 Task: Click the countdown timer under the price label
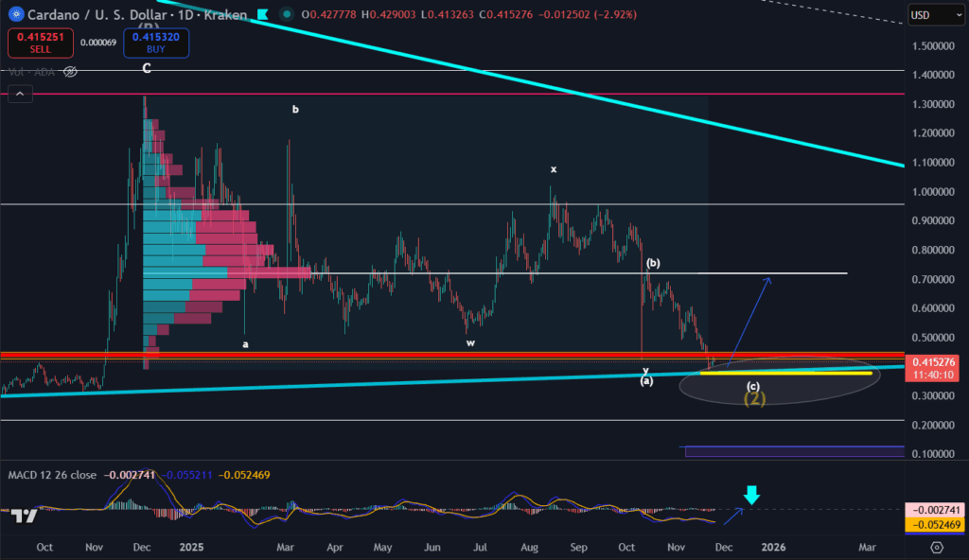(933, 374)
